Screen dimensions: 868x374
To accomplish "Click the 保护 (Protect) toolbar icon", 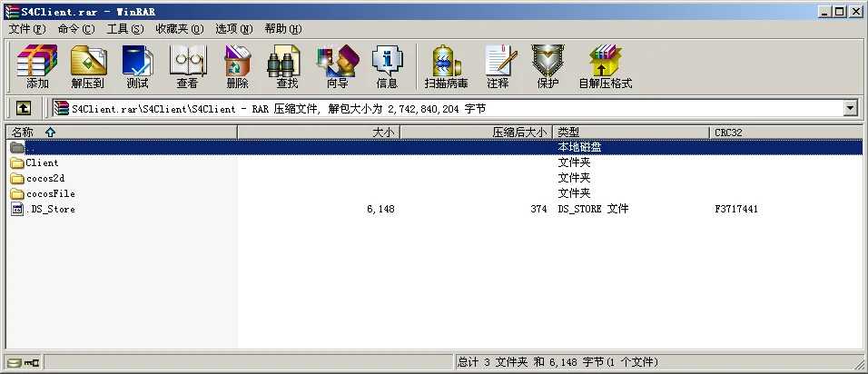I will click(547, 67).
